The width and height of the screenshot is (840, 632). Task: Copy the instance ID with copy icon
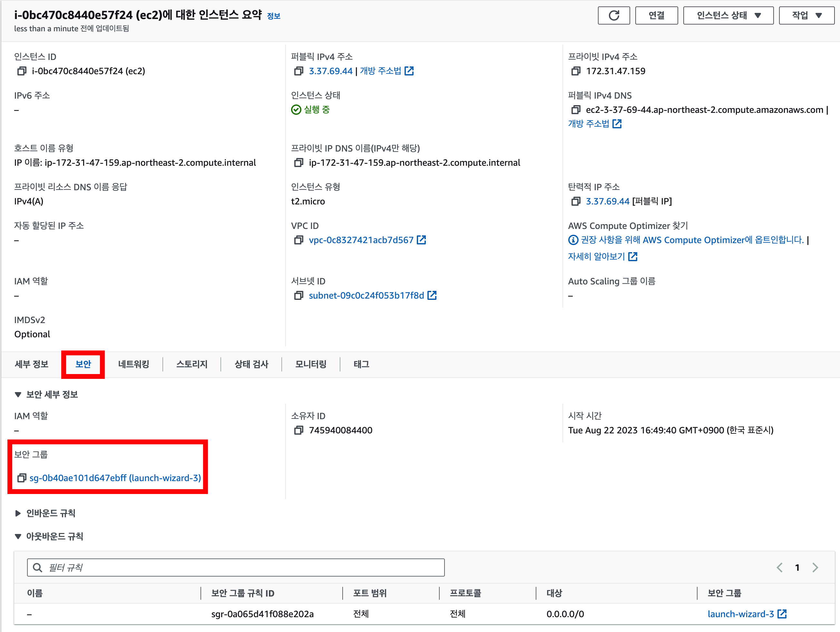pos(22,71)
